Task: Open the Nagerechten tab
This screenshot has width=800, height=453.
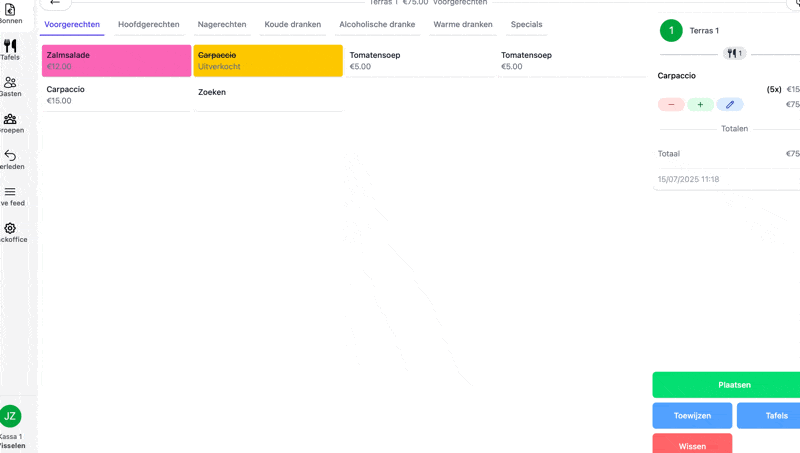Action: [x=222, y=24]
